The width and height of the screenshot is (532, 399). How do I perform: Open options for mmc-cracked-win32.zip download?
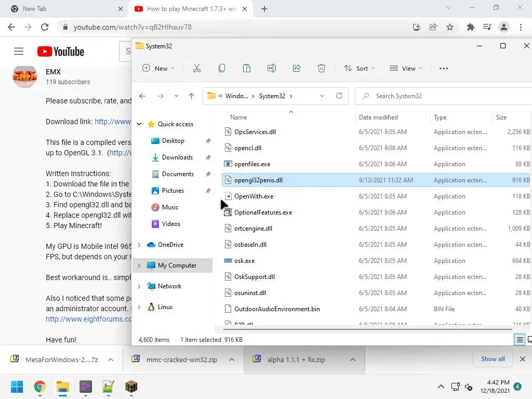pyautogui.click(x=232, y=360)
